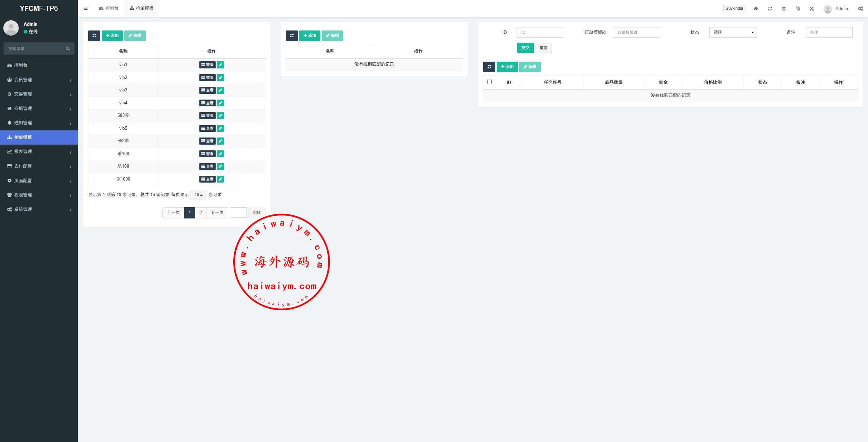Screen dimensions: 868x442
Task: Click the 提交 submit button
Action: pyautogui.click(x=525, y=48)
